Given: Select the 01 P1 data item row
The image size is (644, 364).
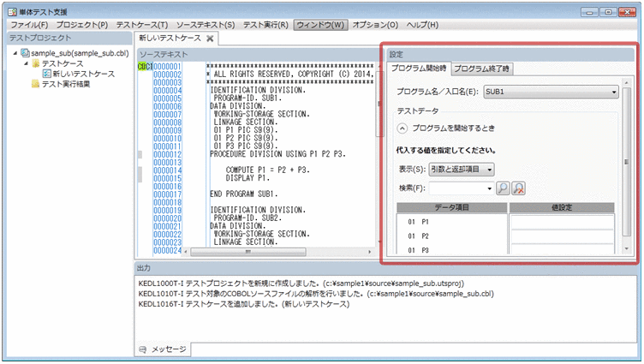Looking at the screenshot, I should [452, 222].
